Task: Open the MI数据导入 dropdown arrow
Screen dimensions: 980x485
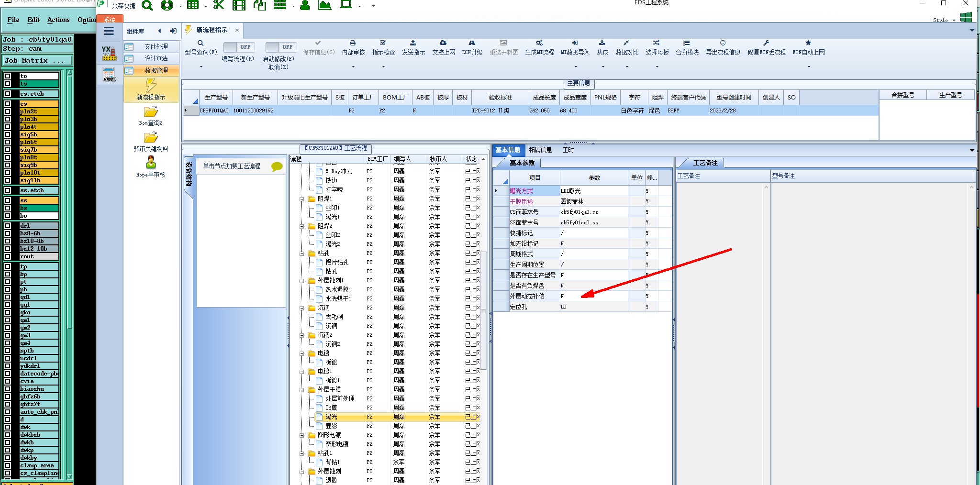Action: point(575,67)
